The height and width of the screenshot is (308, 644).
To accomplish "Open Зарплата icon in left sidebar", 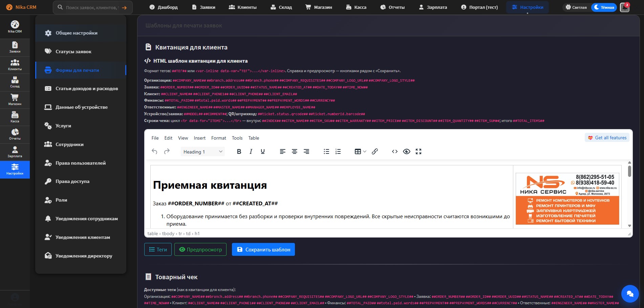I will click(x=15, y=152).
